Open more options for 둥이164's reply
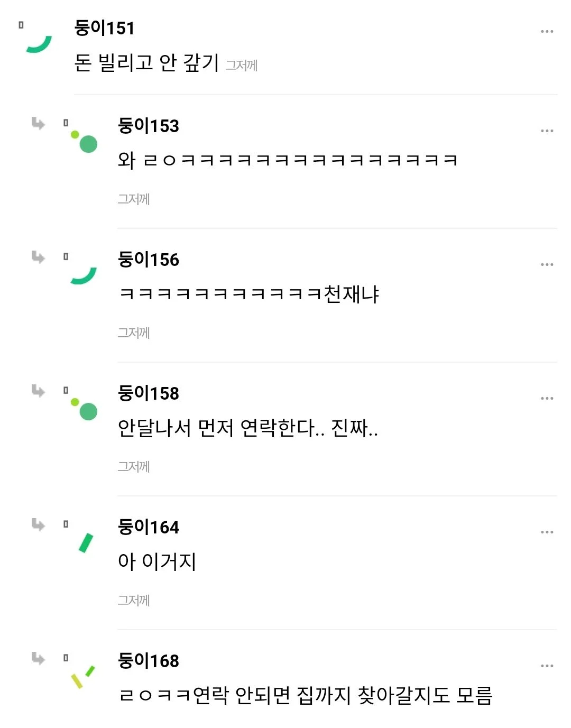Viewport: 571px width, 728px height. (547, 532)
